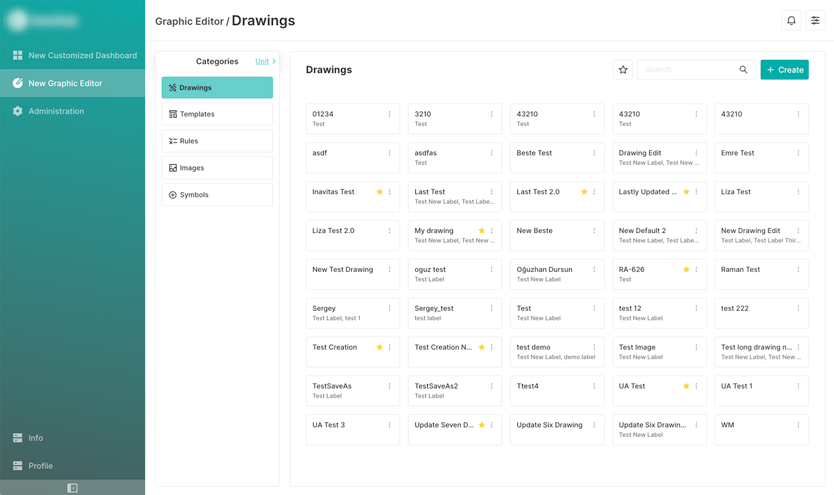Toggle the favorites filter star button

click(623, 70)
